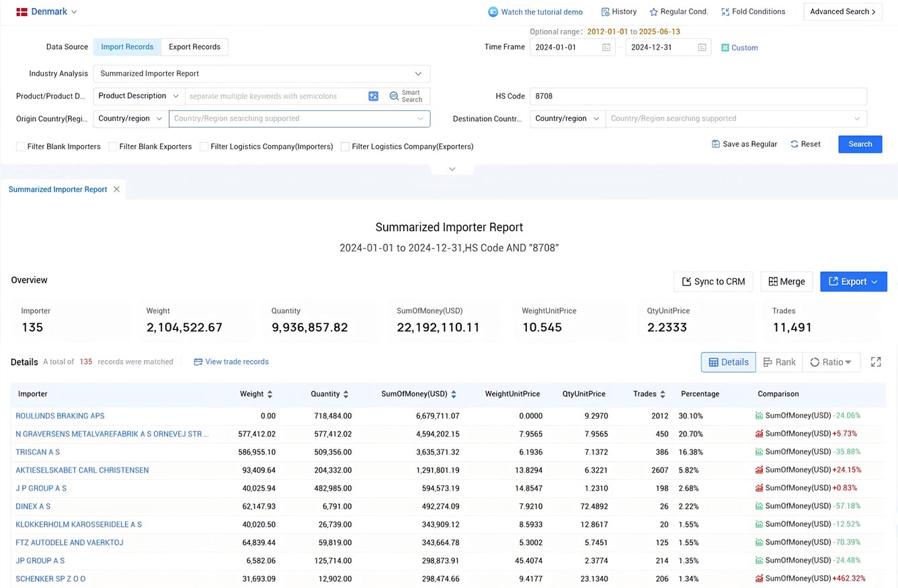The width and height of the screenshot is (898, 588).
Task: Open the end date calendar icon
Action: 702,47
